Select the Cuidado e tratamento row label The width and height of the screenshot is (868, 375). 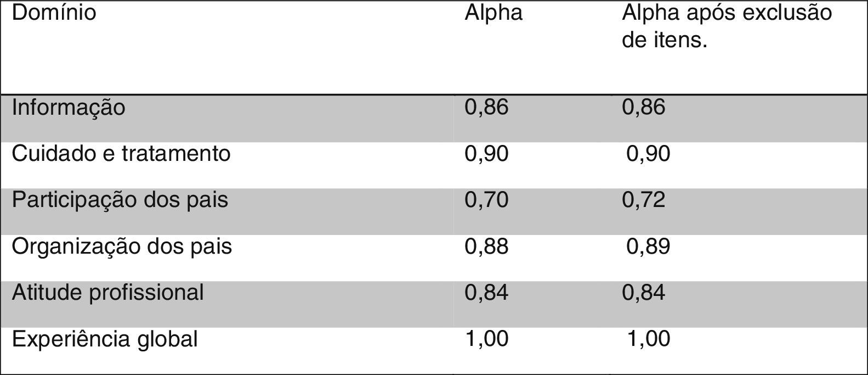coord(121,153)
